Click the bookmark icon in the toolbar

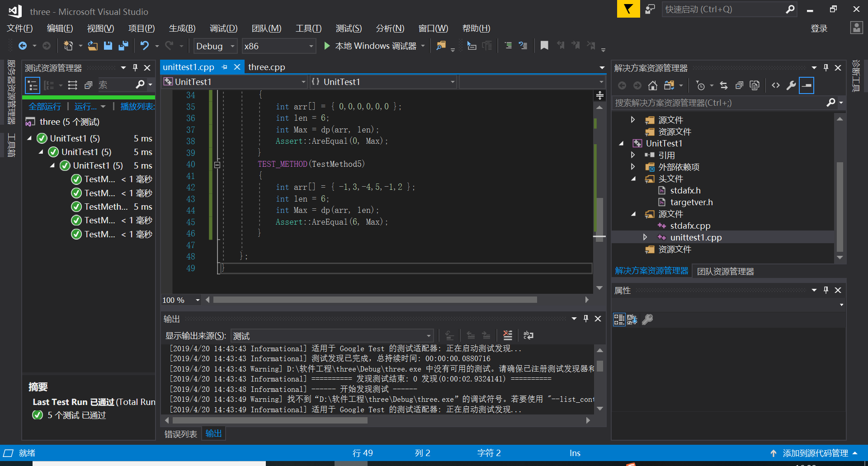point(544,46)
